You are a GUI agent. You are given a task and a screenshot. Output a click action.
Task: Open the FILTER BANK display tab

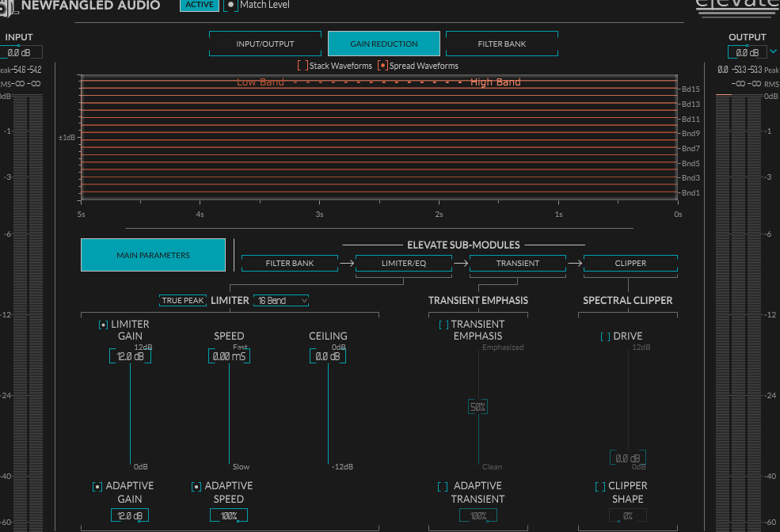(502, 44)
